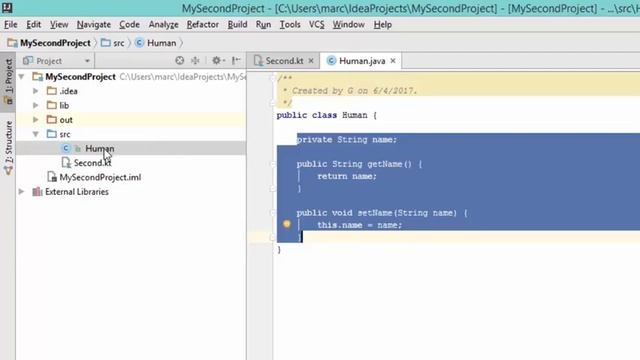Click the External Libraries icon
640x360 pixels.
37,191
